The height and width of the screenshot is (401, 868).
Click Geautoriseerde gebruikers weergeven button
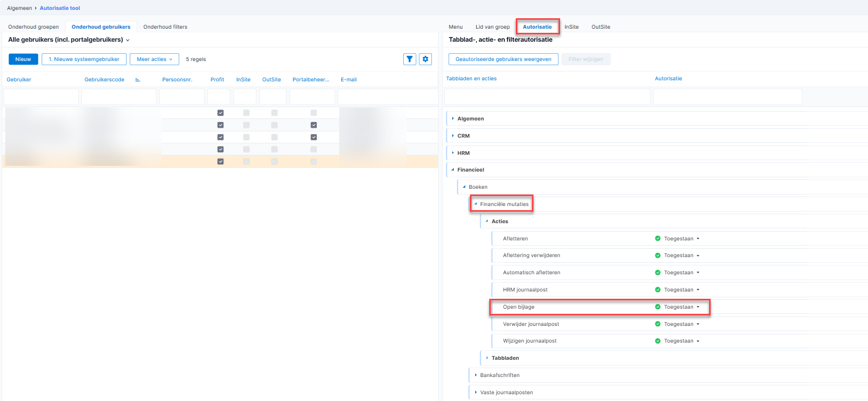click(503, 59)
